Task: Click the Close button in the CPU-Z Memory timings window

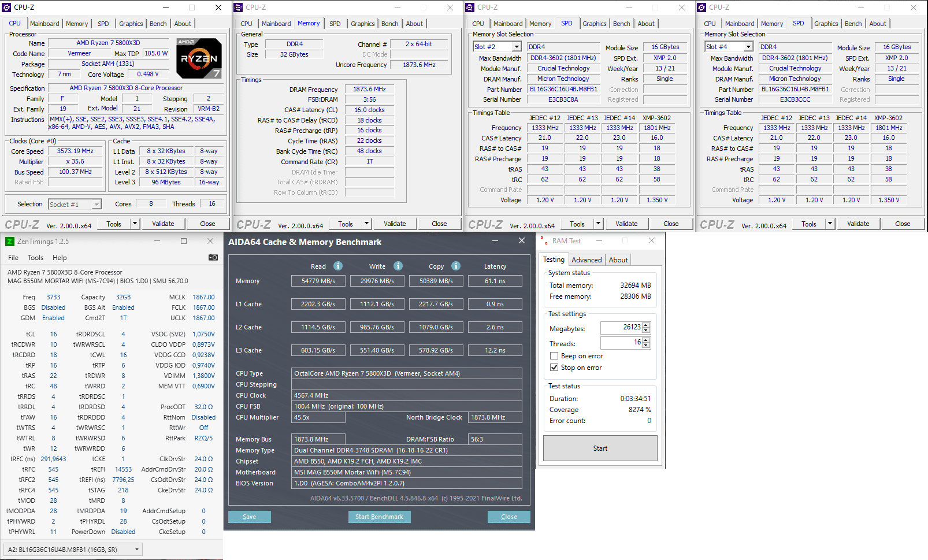Action: [439, 224]
